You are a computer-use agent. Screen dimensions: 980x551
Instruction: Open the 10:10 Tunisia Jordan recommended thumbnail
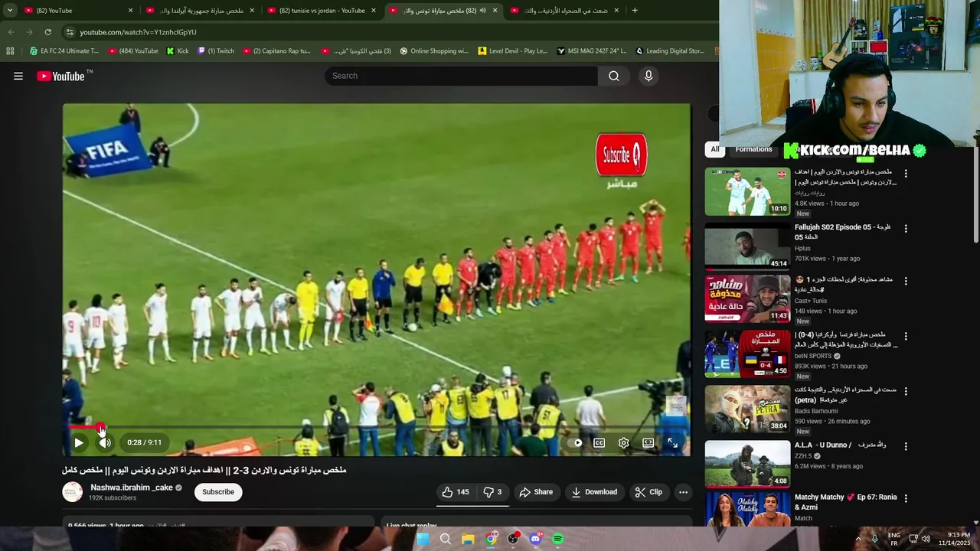click(747, 191)
